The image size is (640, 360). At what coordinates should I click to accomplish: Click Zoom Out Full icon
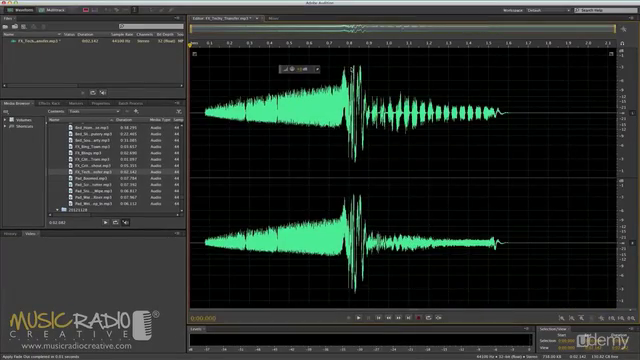(x=601, y=318)
